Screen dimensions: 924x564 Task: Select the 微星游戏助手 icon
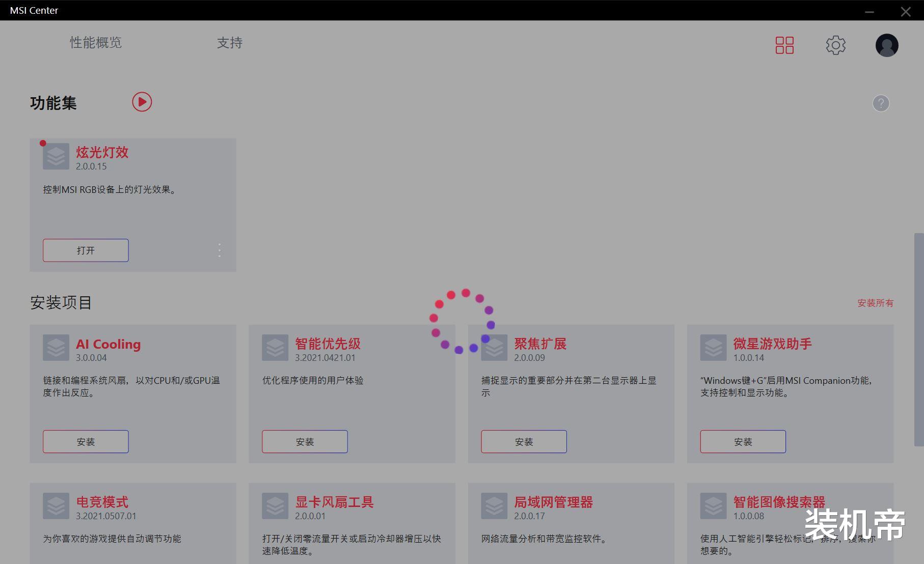click(x=713, y=348)
